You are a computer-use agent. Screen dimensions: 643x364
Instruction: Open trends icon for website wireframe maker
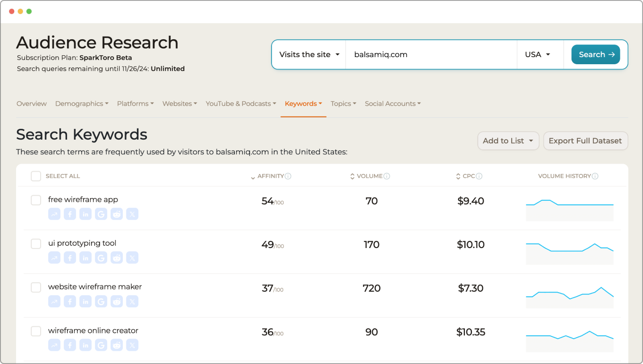tap(54, 302)
